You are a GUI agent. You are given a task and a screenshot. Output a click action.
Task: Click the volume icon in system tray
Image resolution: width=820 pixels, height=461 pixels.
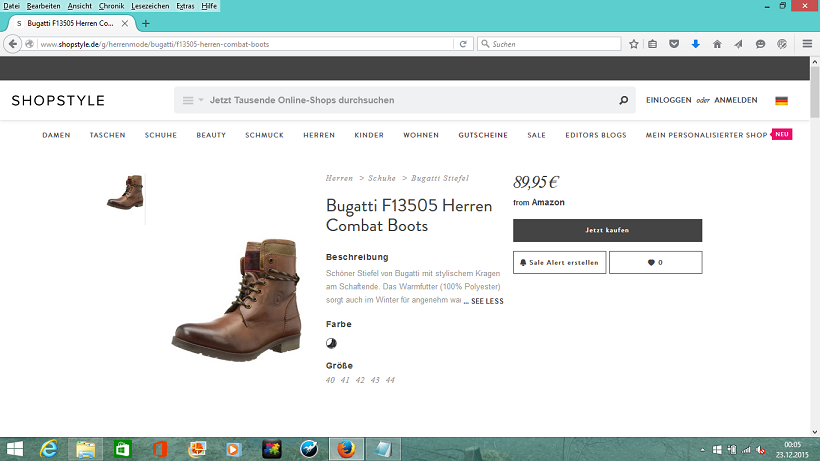(x=761, y=450)
